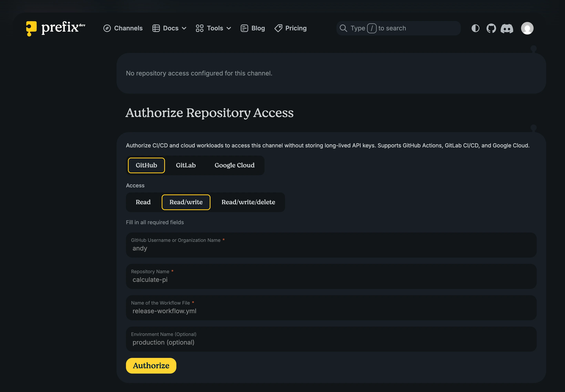565x392 pixels.
Task: Expand the Tools dropdown chevron
Action: [x=229, y=28]
